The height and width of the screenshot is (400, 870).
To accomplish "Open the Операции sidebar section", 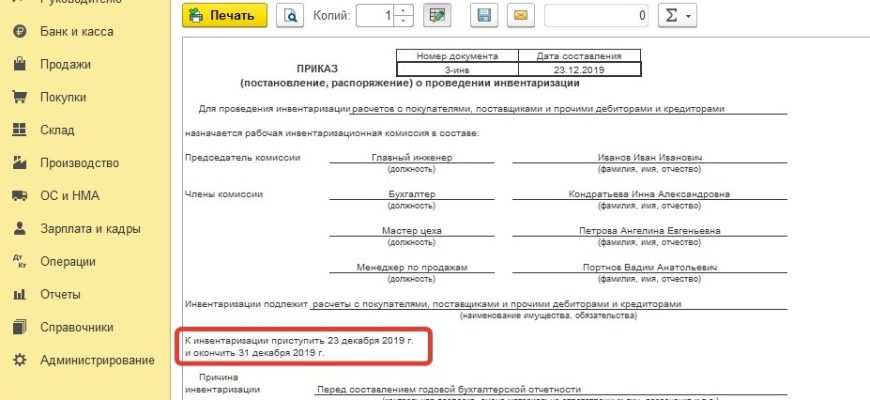I will (68, 262).
